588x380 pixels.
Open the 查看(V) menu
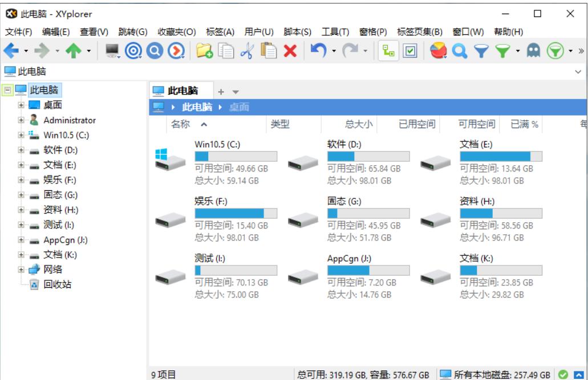click(94, 32)
